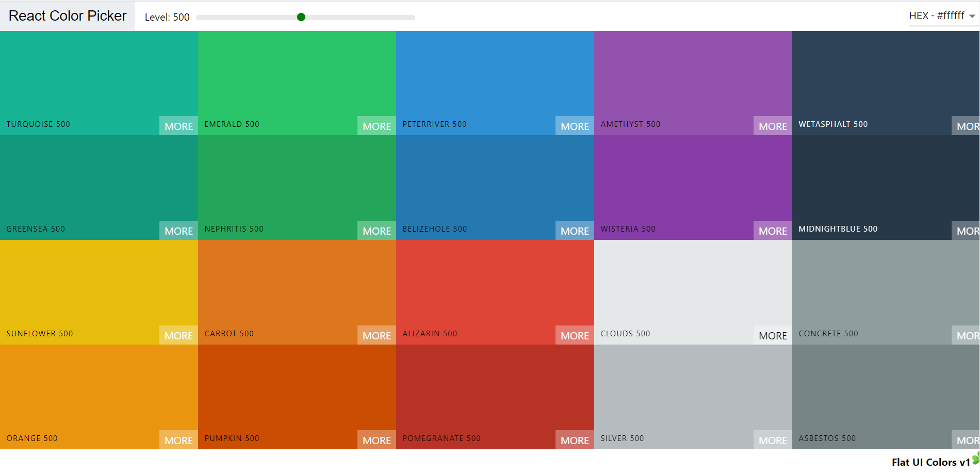The height and width of the screenshot is (473, 980).
Task: Click MORE on the Belizehole swatch
Action: pyautogui.click(x=575, y=231)
